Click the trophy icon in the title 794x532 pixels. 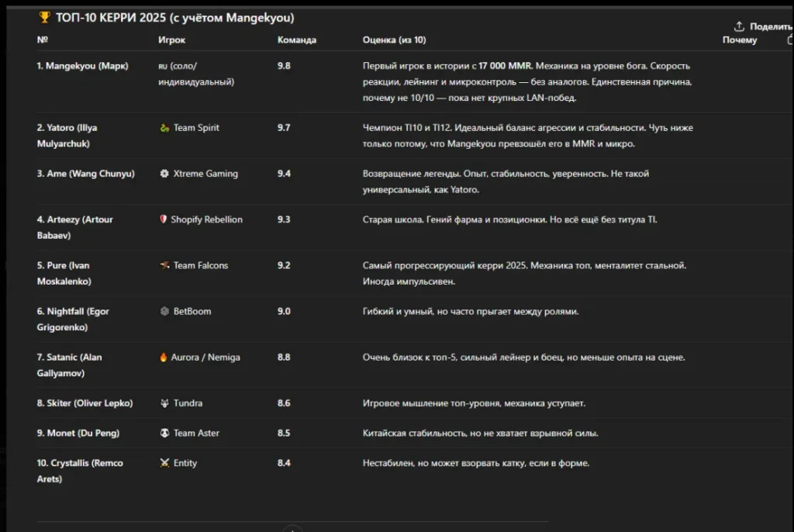tap(44, 17)
